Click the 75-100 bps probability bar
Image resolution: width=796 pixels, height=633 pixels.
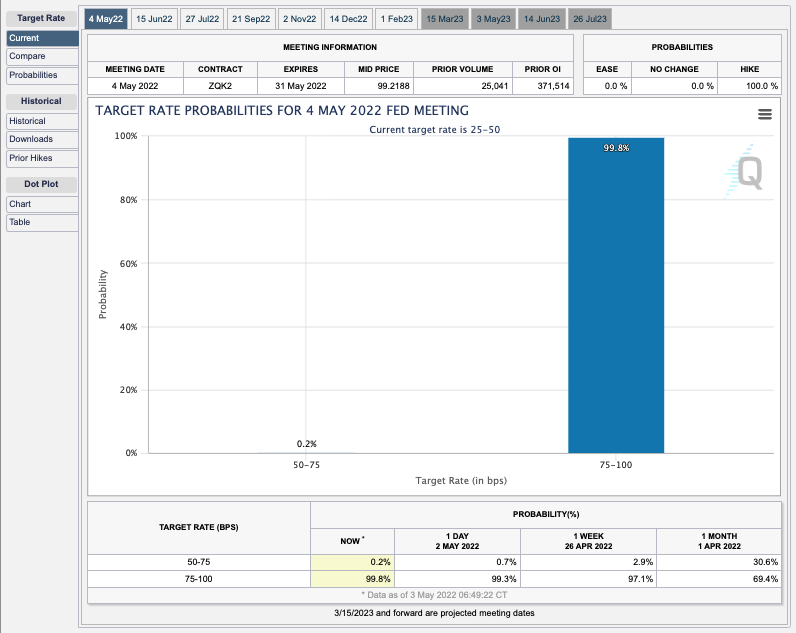point(616,295)
